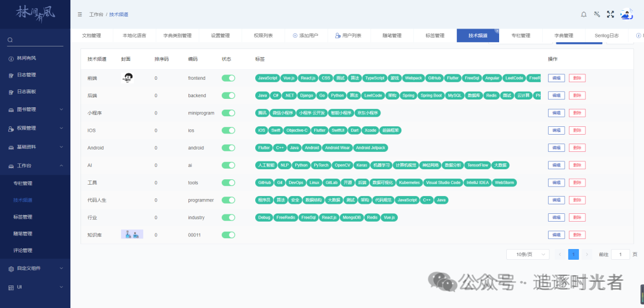Focus the sidebar search field

[35, 40]
